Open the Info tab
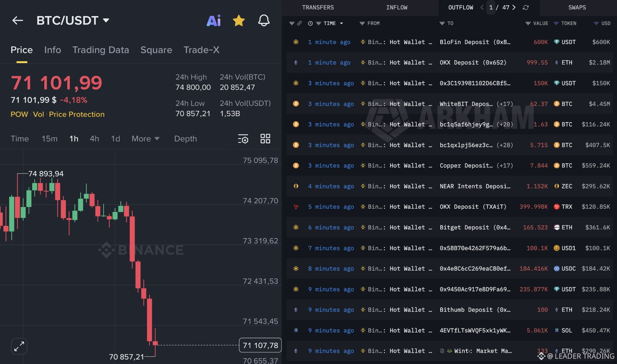 (x=53, y=50)
